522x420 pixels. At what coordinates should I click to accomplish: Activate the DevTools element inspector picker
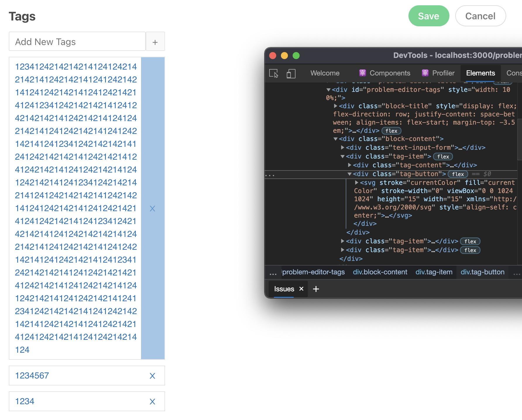click(274, 73)
